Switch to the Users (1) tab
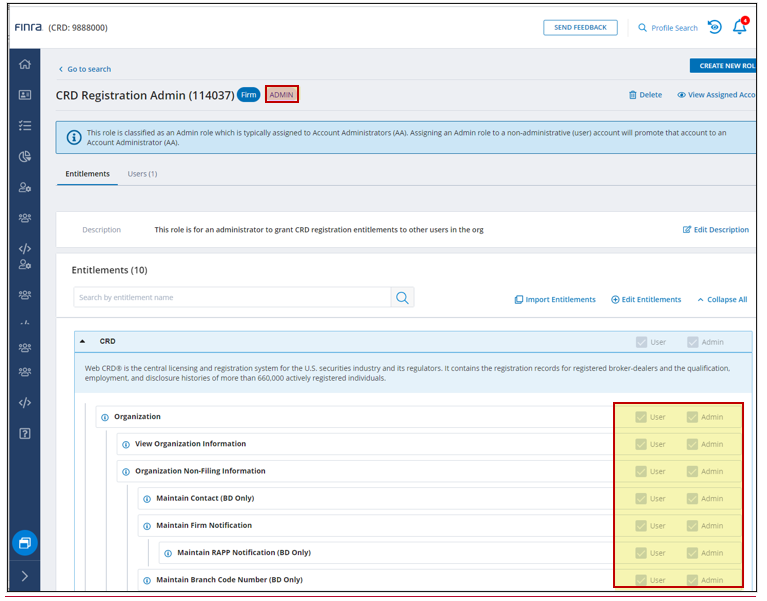 pyautogui.click(x=142, y=174)
